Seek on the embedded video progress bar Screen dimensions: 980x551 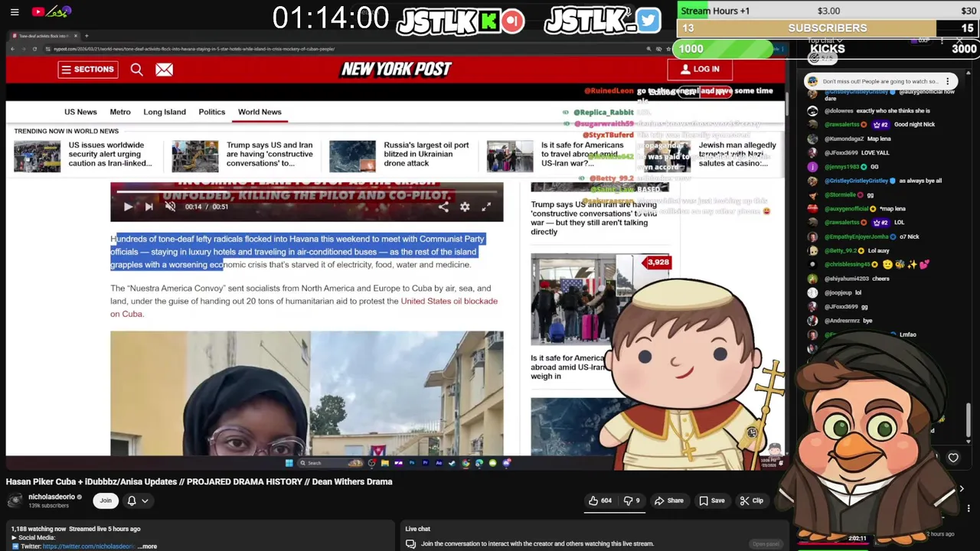(306, 192)
